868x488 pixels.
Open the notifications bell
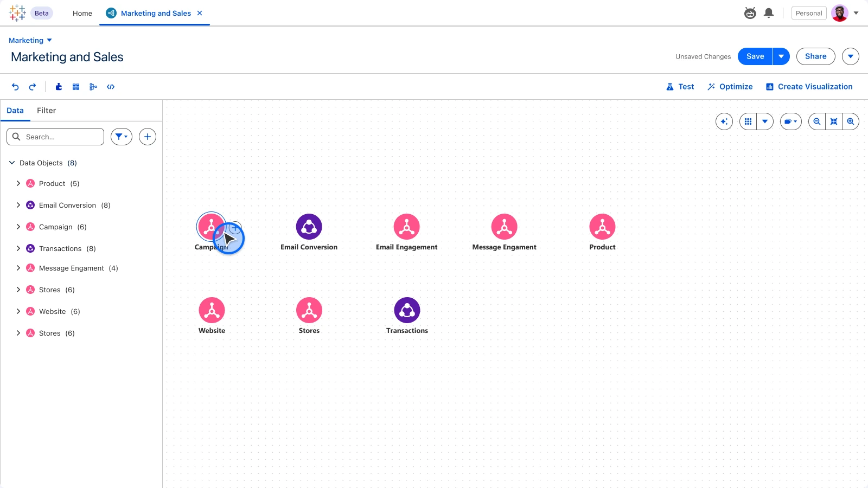pos(769,13)
